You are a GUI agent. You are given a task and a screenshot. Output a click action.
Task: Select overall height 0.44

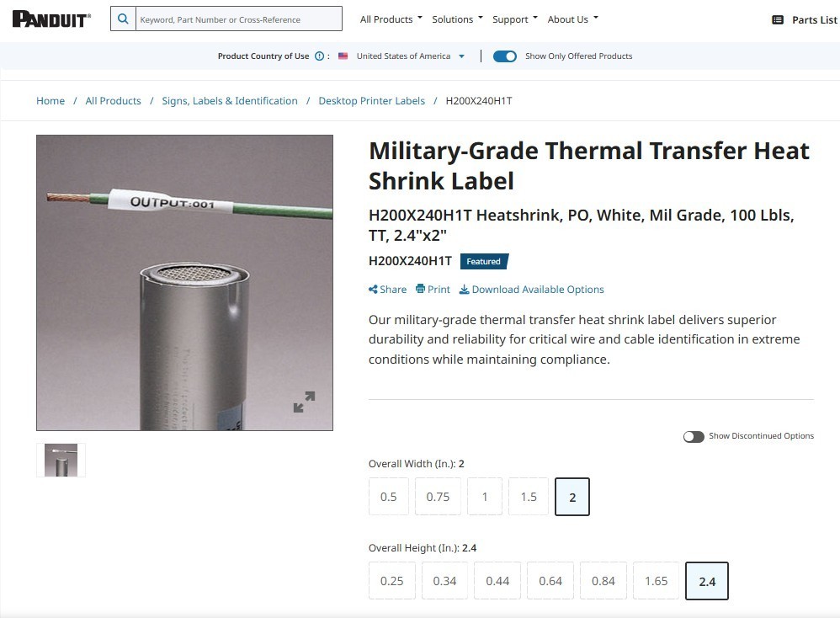pyautogui.click(x=497, y=581)
